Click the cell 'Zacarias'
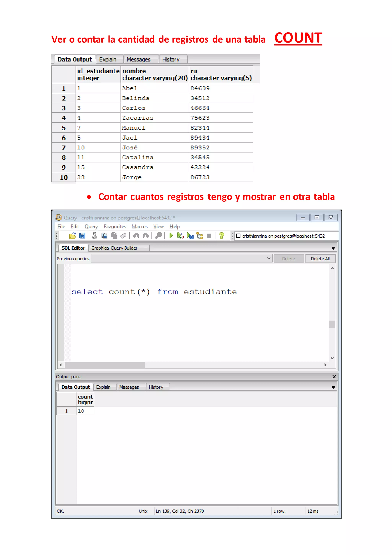Viewport: 392px width, 555px height. pyautogui.click(x=155, y=118)
